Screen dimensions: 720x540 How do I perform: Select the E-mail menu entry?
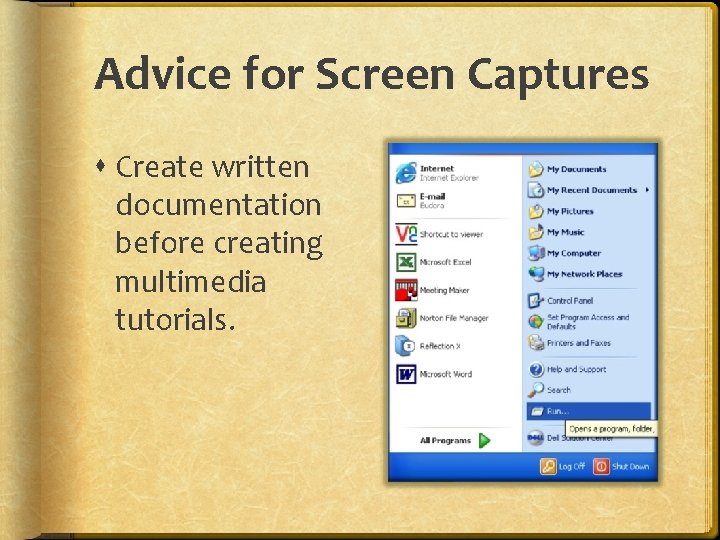click(455, 201)
